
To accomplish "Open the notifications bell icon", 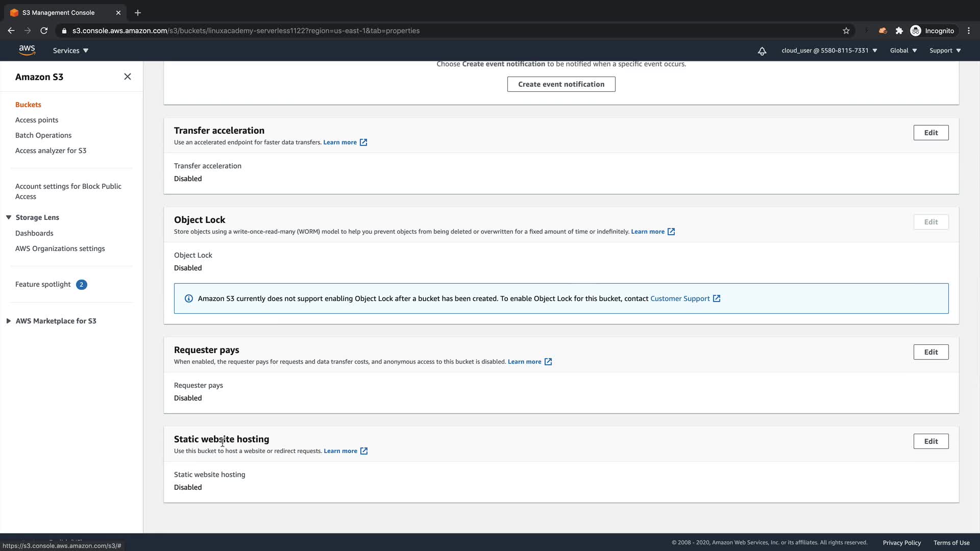I will point(762,51).
